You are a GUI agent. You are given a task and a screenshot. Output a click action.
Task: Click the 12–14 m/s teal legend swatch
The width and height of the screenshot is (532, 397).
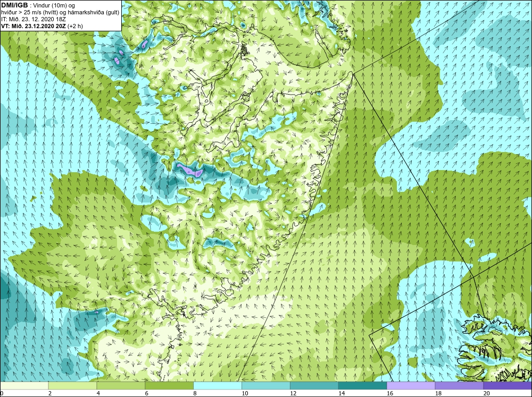click(x=314, y=385)
